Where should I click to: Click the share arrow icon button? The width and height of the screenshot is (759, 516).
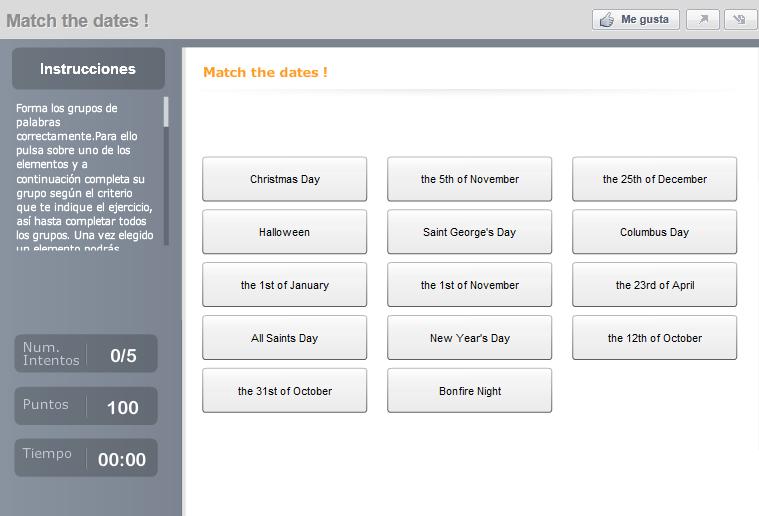pos(703,20)
